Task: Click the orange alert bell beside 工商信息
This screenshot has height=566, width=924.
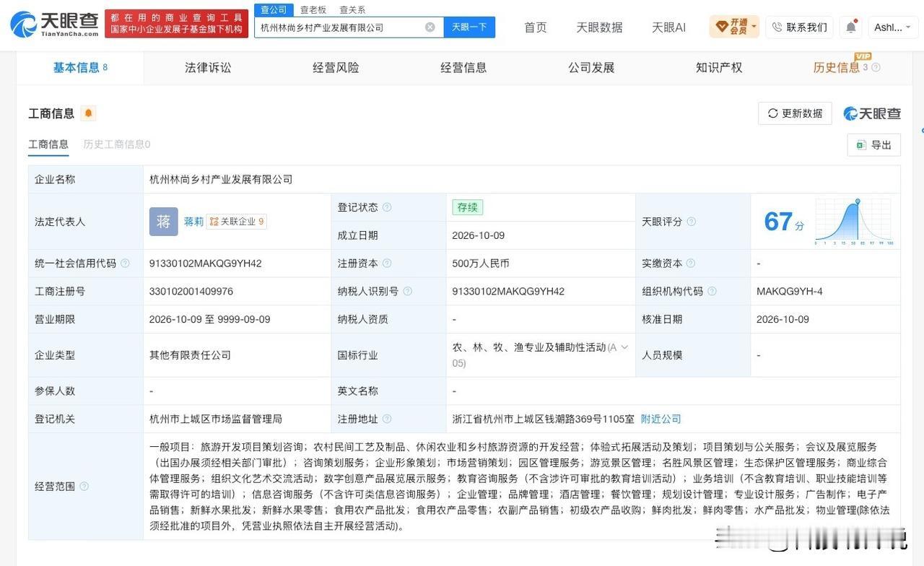Action: click(x=88, y=113)
